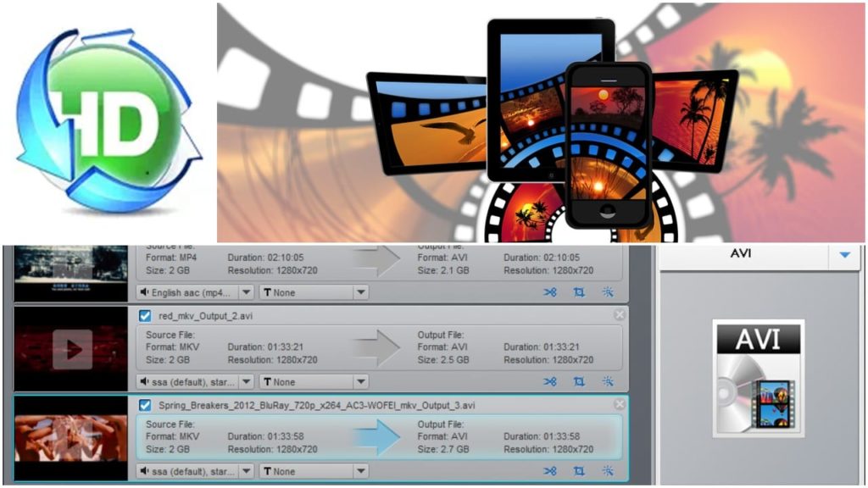Select the Spring_Breakers video thumbnail

click(71, 438)
